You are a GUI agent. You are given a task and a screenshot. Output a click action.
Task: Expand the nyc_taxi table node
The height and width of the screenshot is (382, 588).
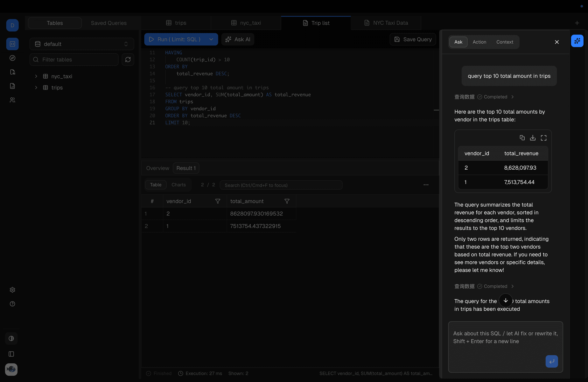click(36, 76)
